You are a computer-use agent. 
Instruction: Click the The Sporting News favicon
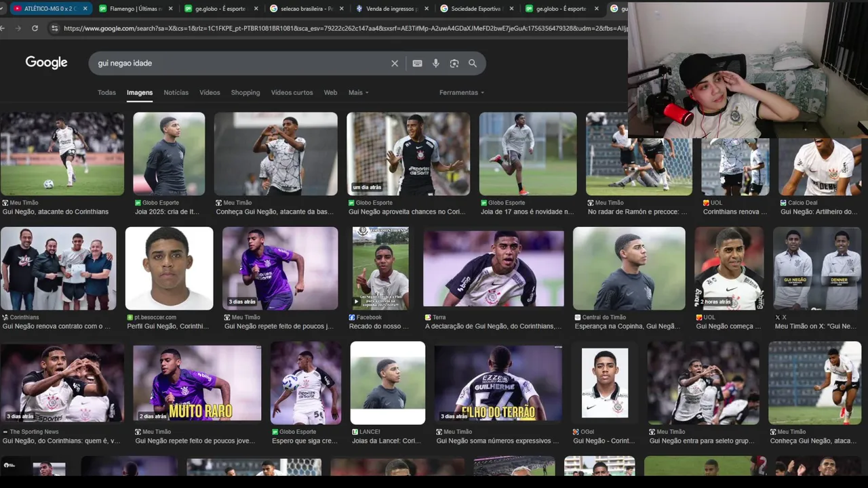pyautogui.click(x=5, y=432)
